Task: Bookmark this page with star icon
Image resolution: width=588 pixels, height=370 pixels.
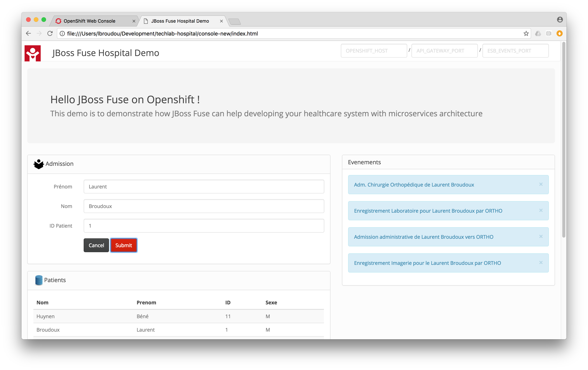Action: [526, 33]
